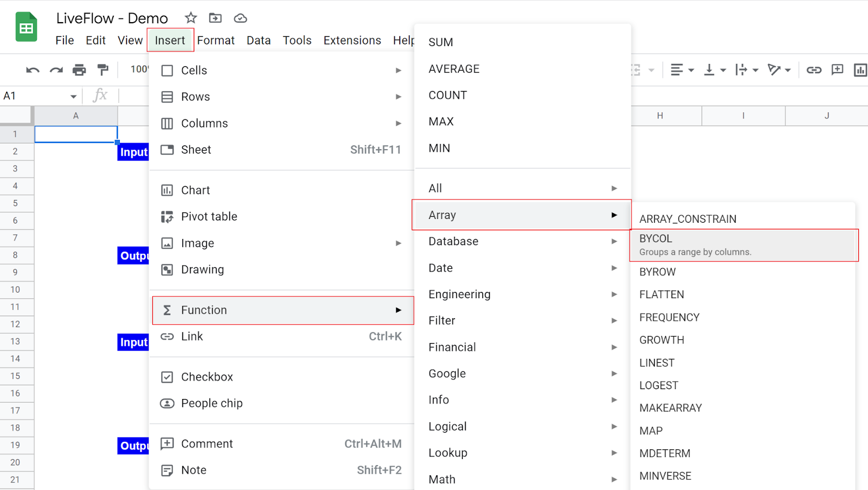Expand the Database functions category
This screenshot has height=490, width=868.
pos(522,241)
